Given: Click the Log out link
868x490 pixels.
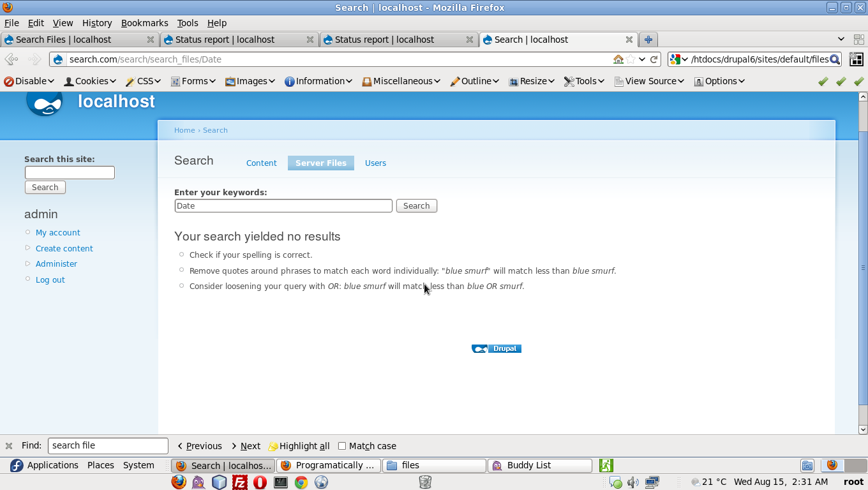Looking at the screenshot, I should coord(50,279).
